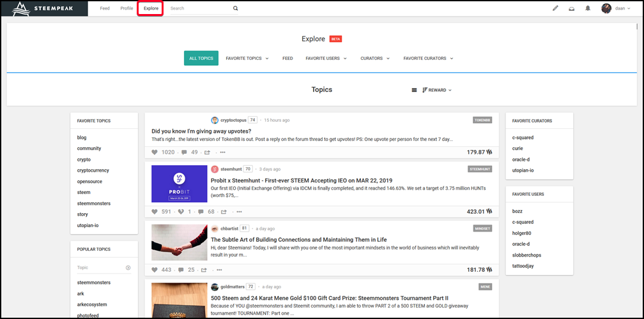
Task: Click Steem payout icon next to 423.01
Action: pos(489,212)
